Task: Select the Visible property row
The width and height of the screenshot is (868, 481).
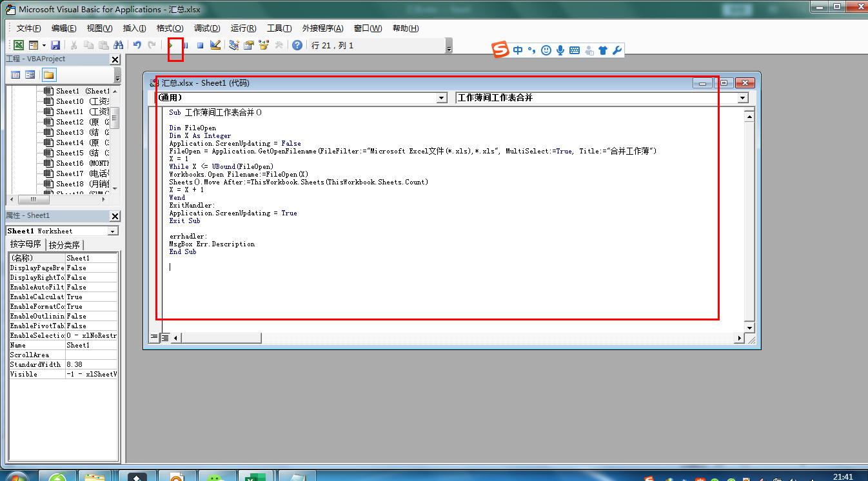Action: (63, 374)
